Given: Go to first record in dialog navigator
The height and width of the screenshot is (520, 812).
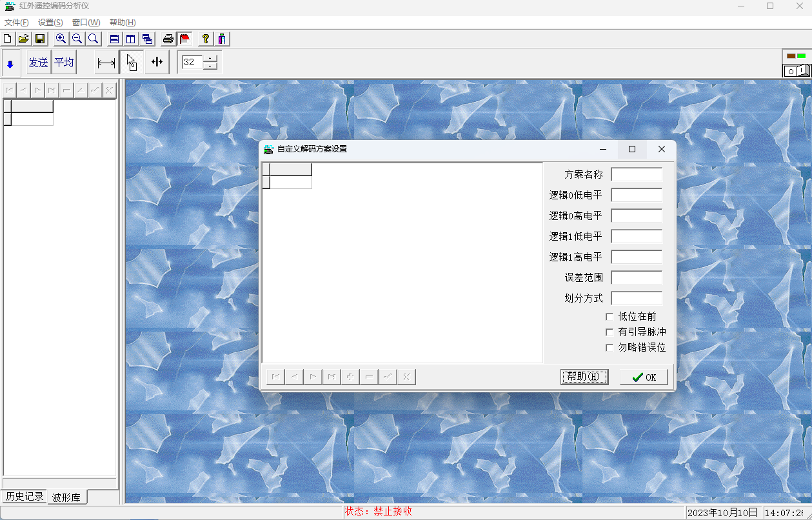Looking at the screenshot, I should 275,377.
